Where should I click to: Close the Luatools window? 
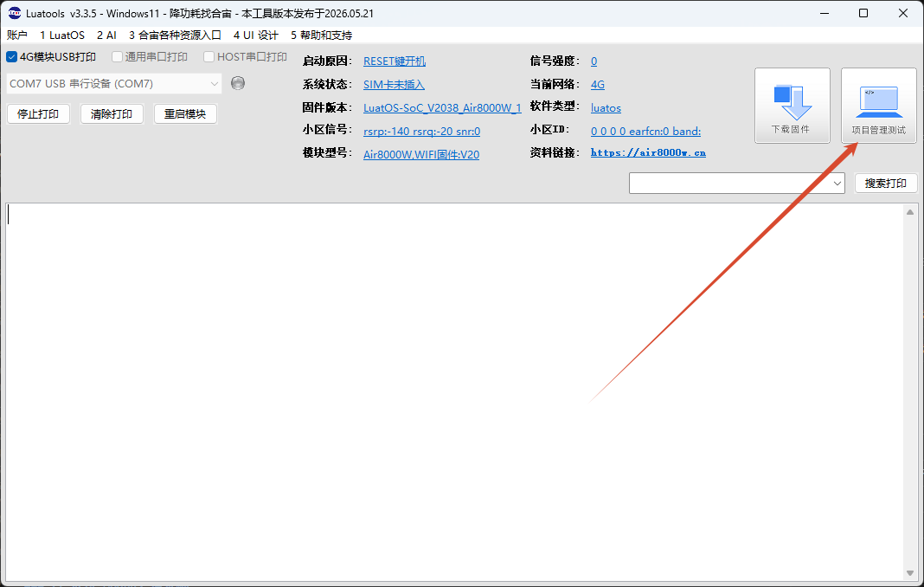pyautogui.click(x=902, y=13)
